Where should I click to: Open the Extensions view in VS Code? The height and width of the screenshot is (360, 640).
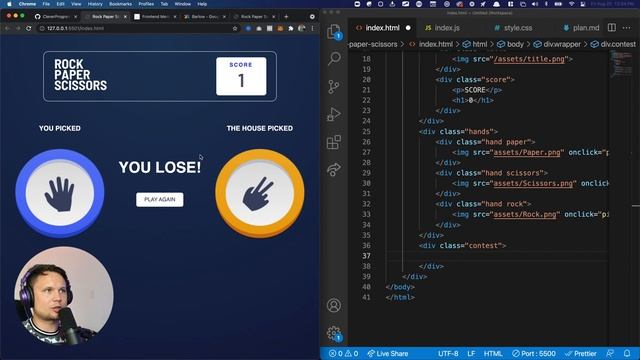coord(334,142)
